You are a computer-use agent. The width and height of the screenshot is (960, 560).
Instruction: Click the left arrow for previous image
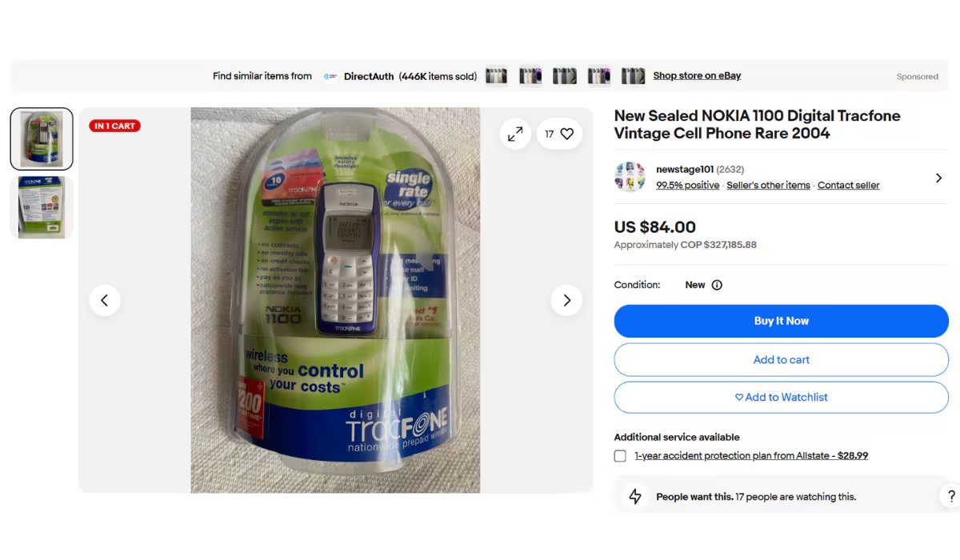point(105,300)
